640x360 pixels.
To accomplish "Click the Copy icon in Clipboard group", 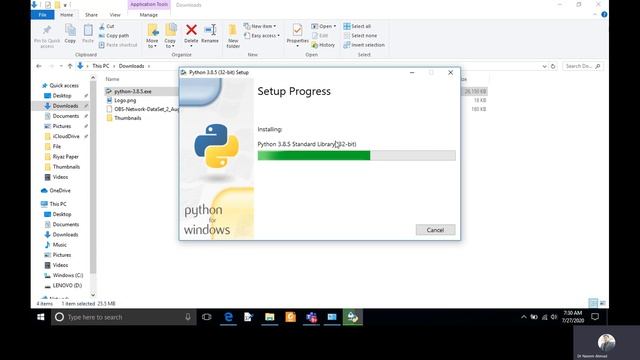I will pyautogui.click(x=70, y=30).
